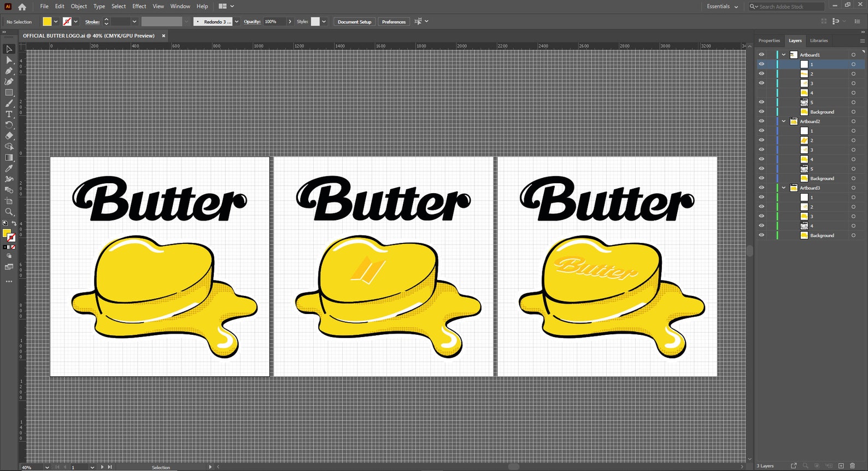The height and width of the screenshot is (471, 868).
Task: Open the Object menu
Action: [x=79, y=7]
